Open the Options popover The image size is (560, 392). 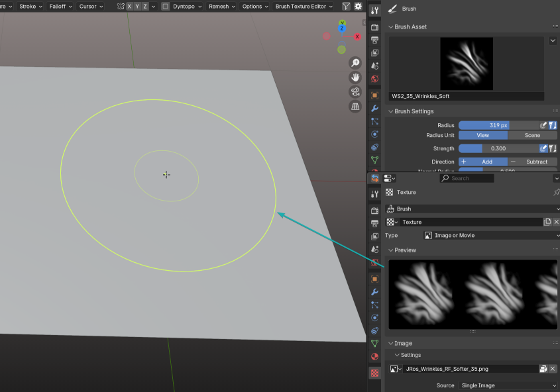(x=254, y=7)
